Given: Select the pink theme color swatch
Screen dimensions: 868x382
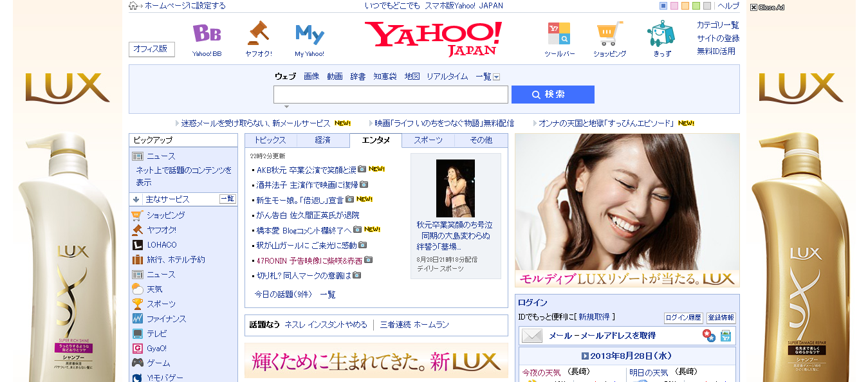Looking at the screenshot, I should tap(674, 6).
